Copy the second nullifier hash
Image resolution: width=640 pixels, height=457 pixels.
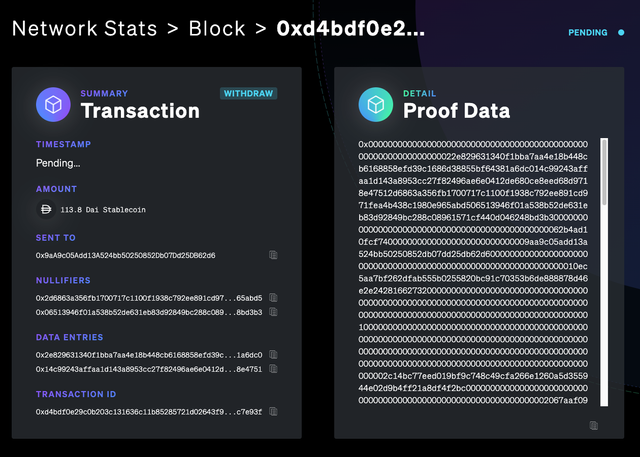pos(273,312)
